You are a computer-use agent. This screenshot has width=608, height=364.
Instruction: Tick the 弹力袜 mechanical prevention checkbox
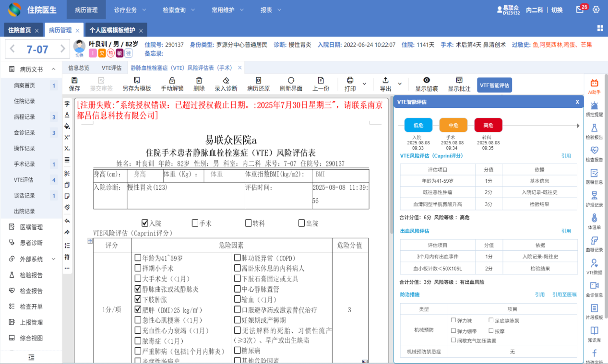[453, 320]
